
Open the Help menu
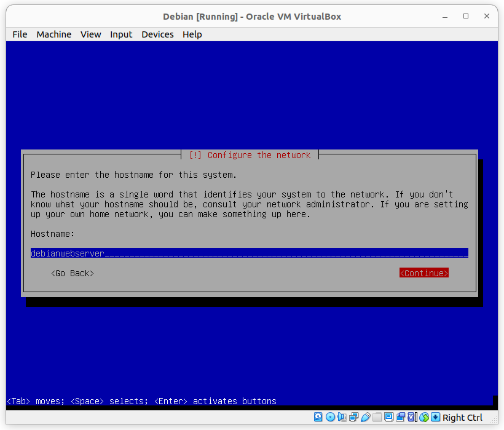point(192,34)
